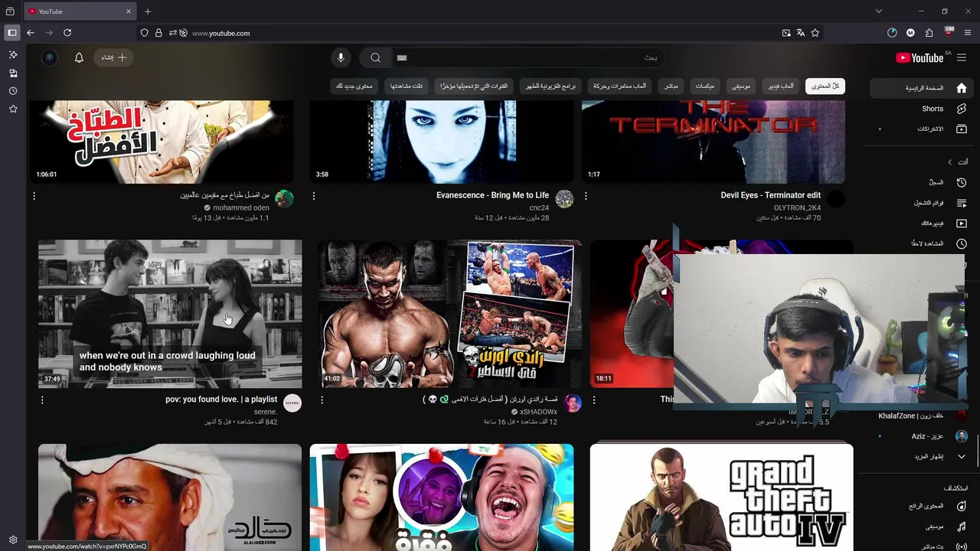Open serene. channel avatar
The image size is (980, 551).
pos(292,403)
